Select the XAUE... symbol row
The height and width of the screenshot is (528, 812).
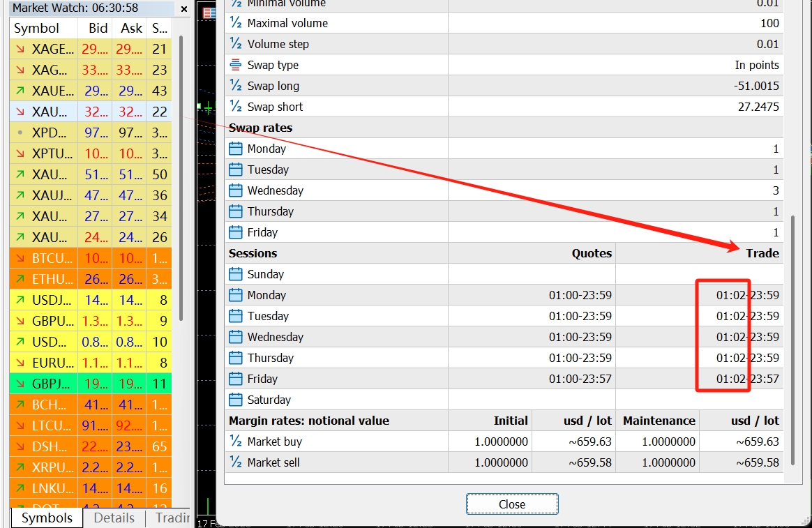[x=91, y=91]
